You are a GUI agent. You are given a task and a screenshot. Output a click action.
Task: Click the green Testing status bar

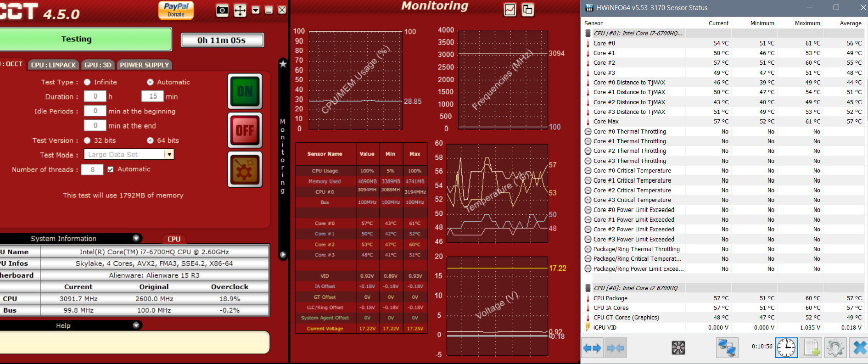point(85,39)
